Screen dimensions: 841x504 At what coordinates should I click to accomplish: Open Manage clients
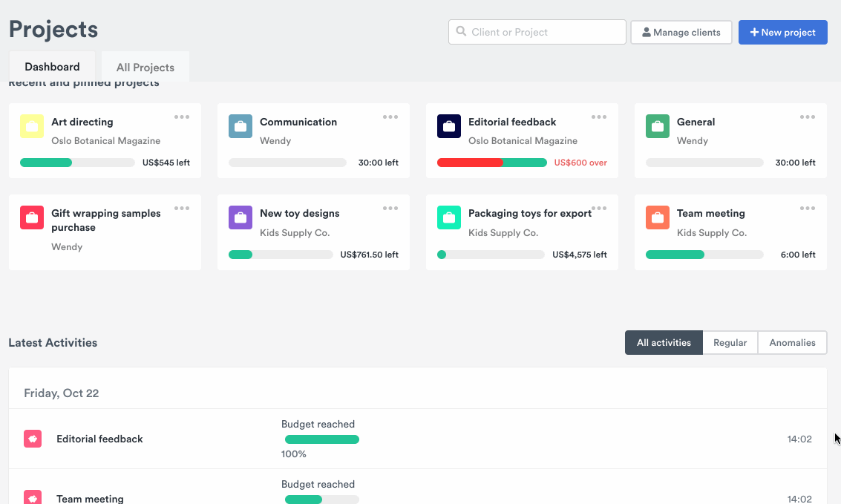click(681, 32)
